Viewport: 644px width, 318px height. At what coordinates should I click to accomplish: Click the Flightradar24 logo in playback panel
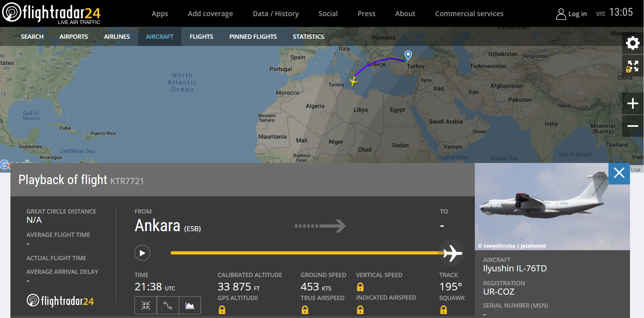(x=60, y=301)
